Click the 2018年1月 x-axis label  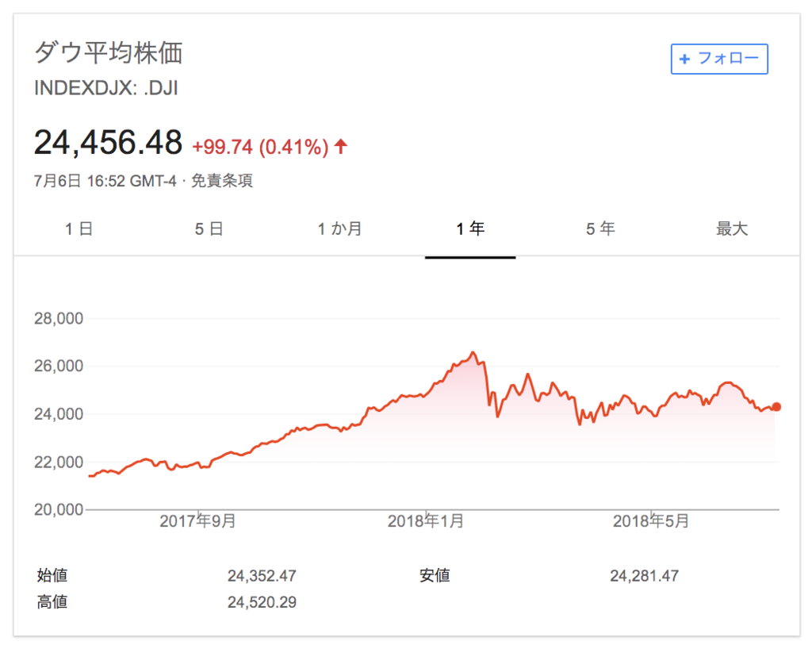(426, 520)
